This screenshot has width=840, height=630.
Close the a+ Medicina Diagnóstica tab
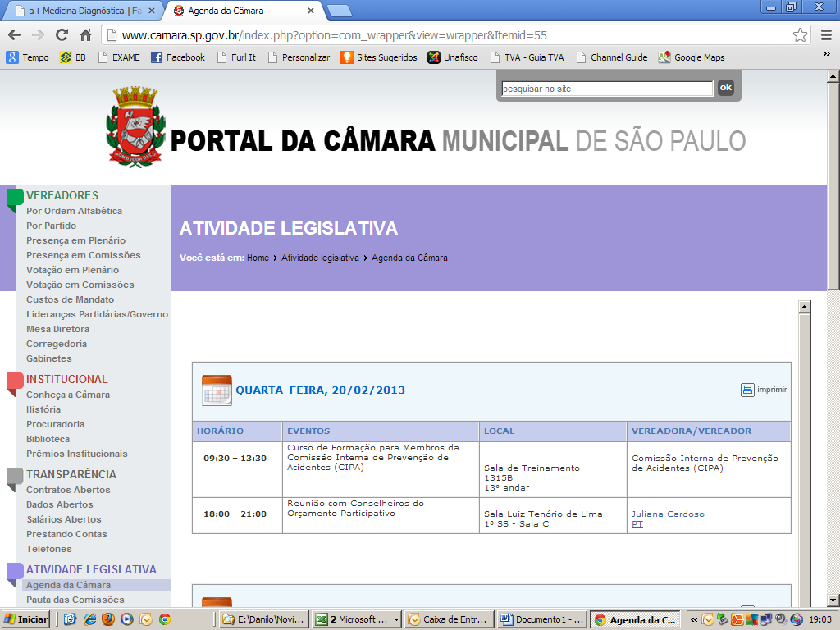(152, 11)
